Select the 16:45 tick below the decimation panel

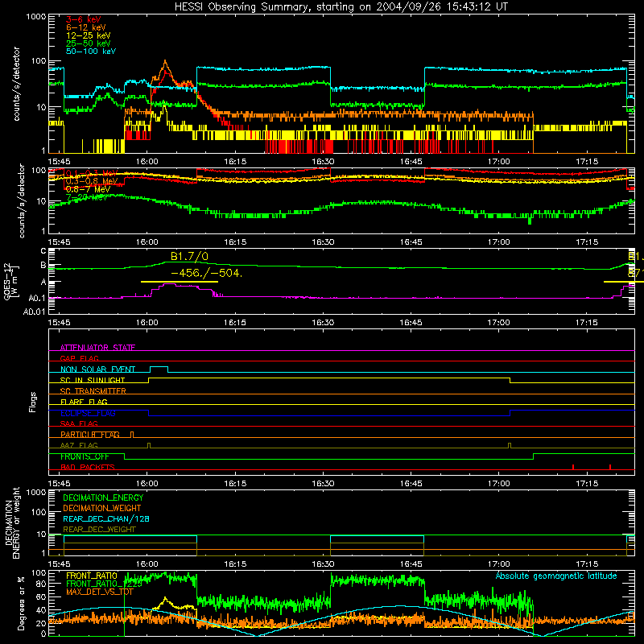click(411, 564)
